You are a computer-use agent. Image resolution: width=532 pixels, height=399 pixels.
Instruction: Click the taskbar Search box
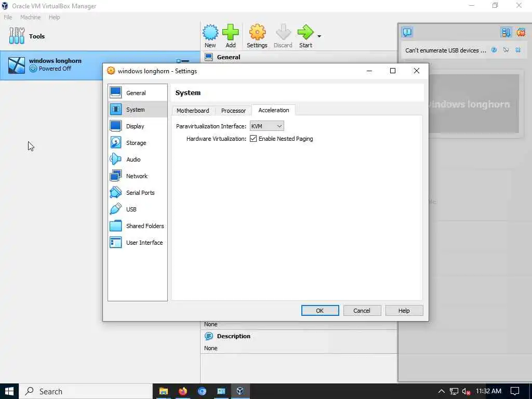click(86, 391)
